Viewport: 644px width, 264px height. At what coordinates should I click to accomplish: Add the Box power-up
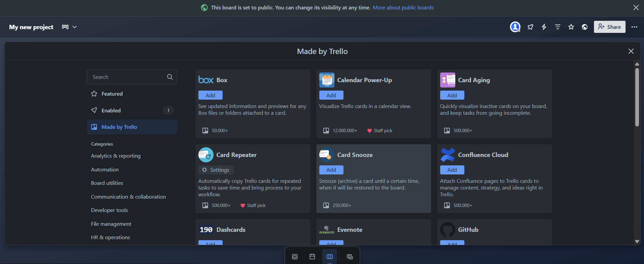point(211,95)
